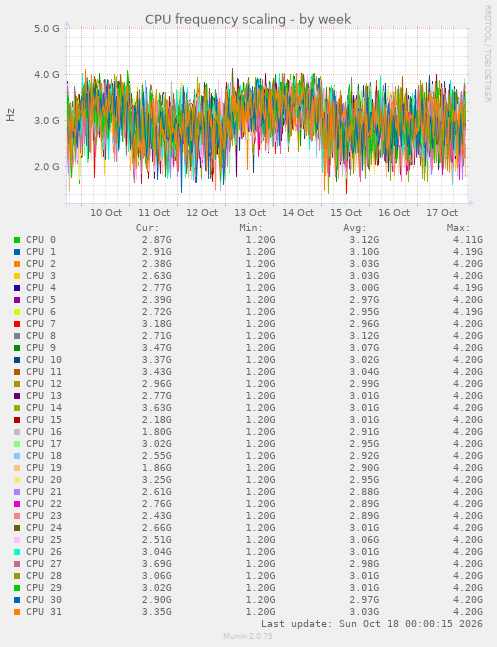
Task: Click the 'CPU 15' legend label
Action: point(44,419)
